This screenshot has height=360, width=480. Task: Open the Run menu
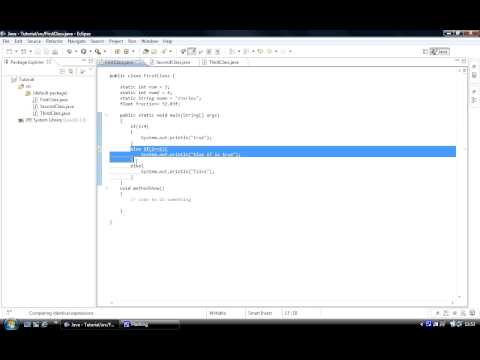coord(132,41)
